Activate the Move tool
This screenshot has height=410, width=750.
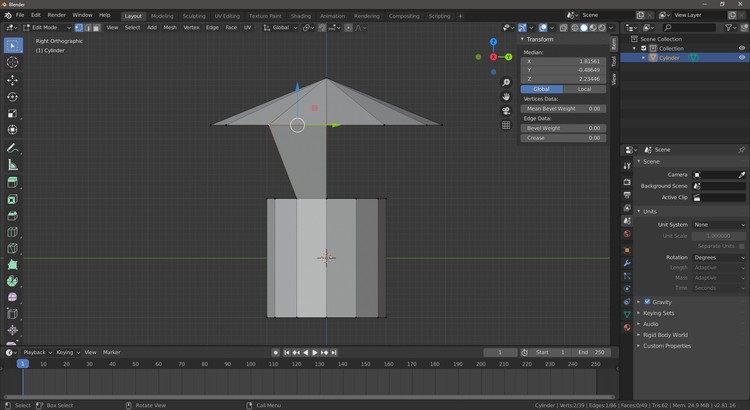(13, 80)
